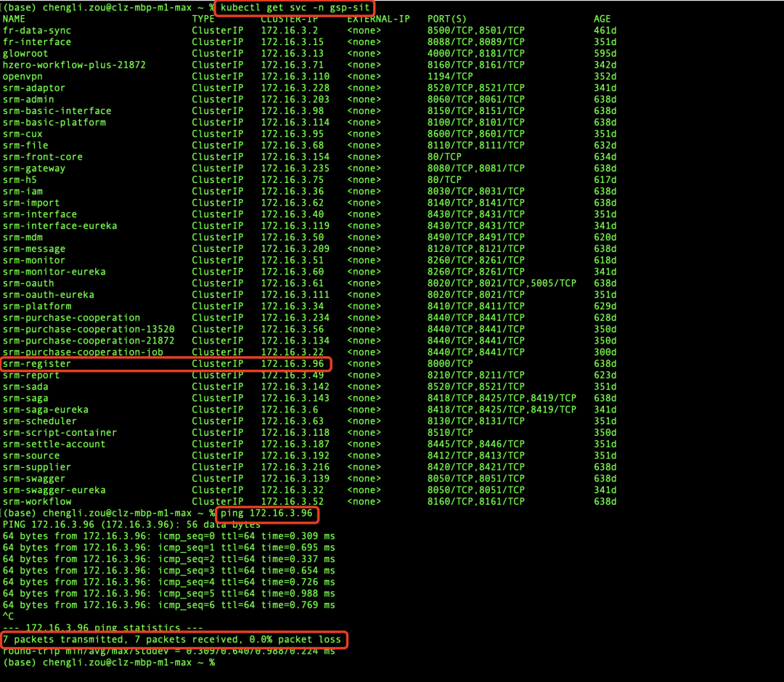Click the glowroot service name
This screenshot has width=784, height=682.
coord(25,54)
